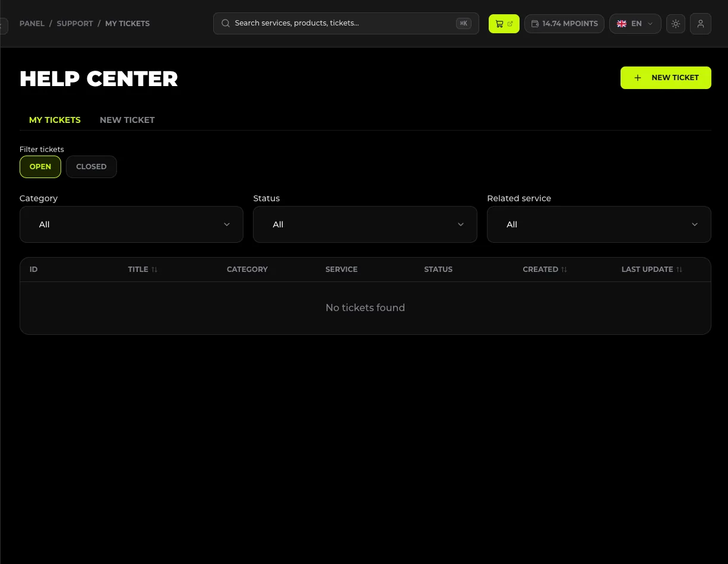
Task: Click the UK flag language icon
Action: 622,24
